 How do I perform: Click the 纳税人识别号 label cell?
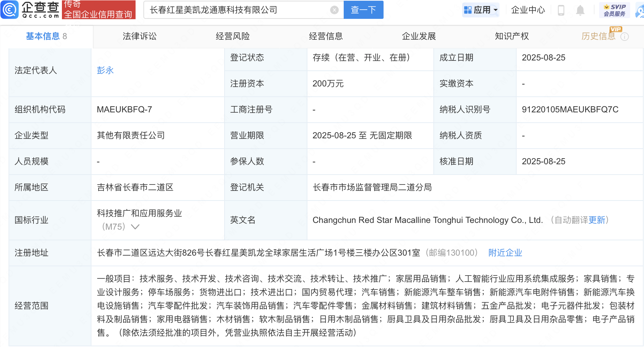click(475, 110)
